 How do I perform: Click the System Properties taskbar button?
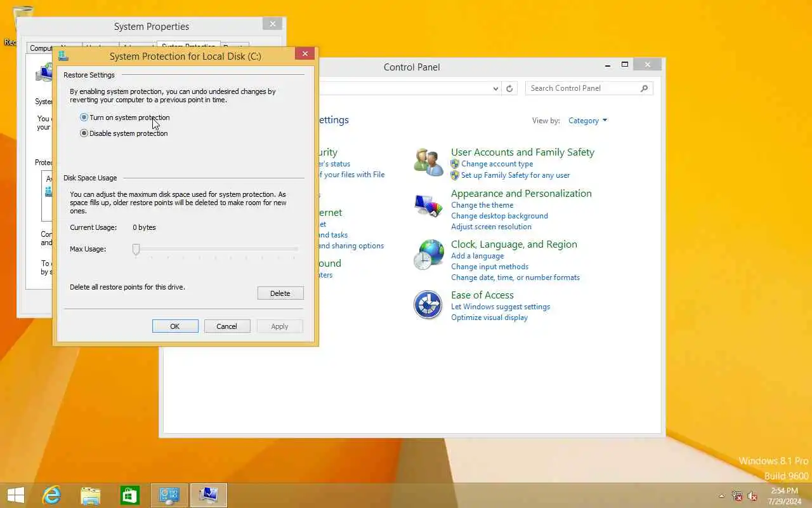click(209, 495)
